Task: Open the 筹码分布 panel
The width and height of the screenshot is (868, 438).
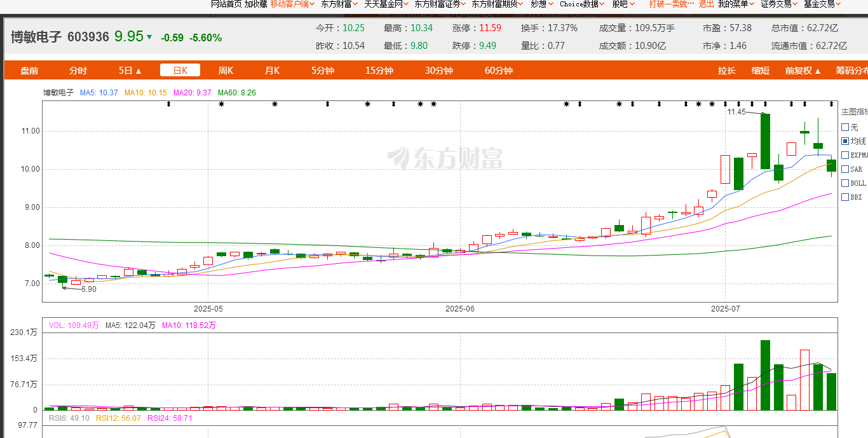Action: click(x=851, y=71)
